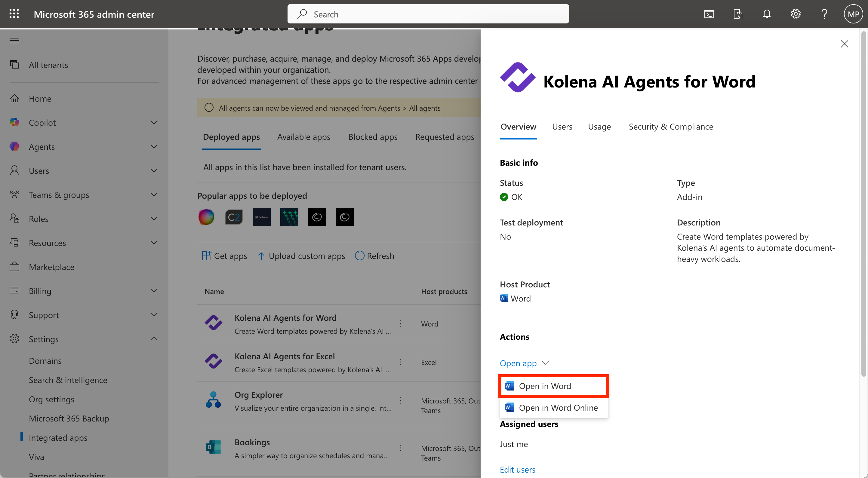Click in the Search input field

(x=428, y=14)
